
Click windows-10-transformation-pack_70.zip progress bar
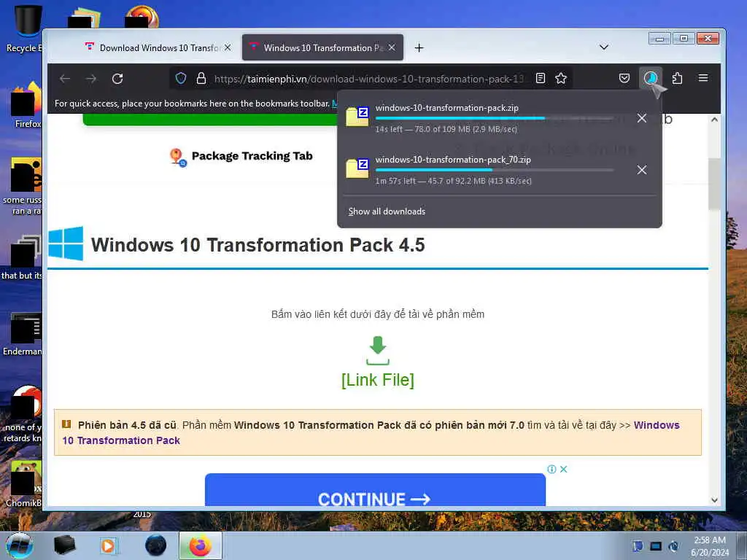pyautogui.click(x=494, y=170)
